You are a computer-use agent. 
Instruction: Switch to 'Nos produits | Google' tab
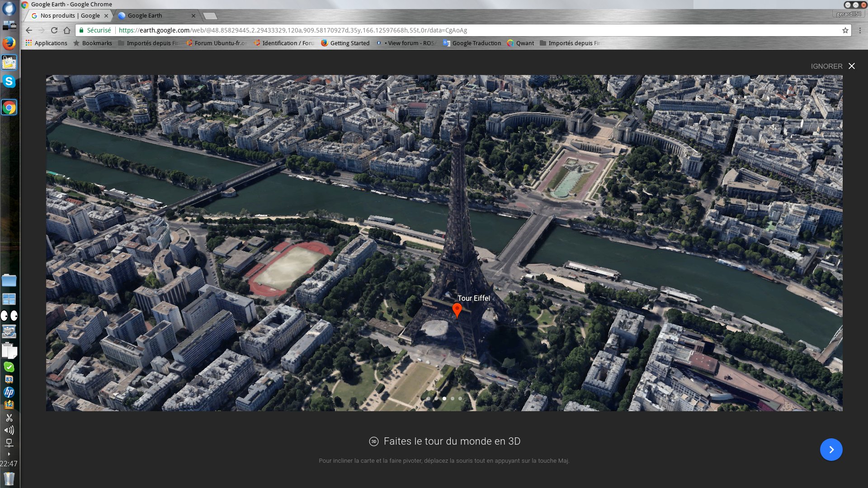(x=70, y=15)
